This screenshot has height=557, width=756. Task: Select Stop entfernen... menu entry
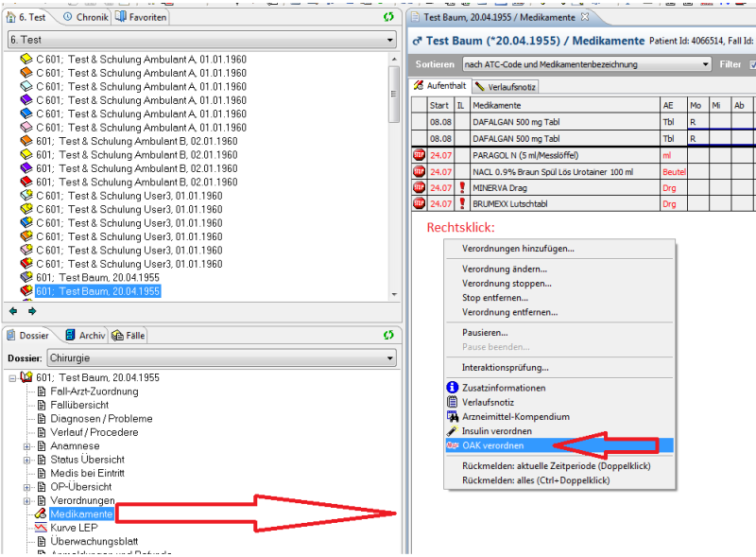[x=494, y=298]
